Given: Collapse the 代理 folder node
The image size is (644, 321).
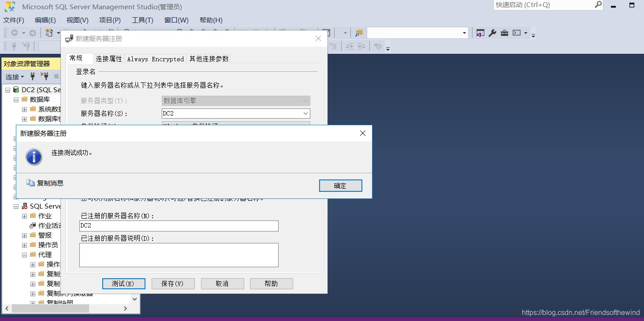Looking at the screenshot, I should click(24, 255).
